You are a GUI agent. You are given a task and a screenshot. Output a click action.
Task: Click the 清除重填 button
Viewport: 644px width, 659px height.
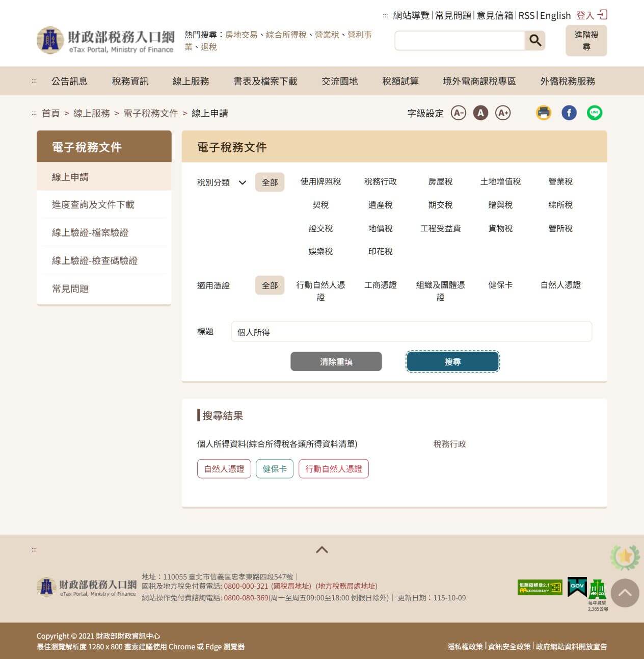point(336,361)
